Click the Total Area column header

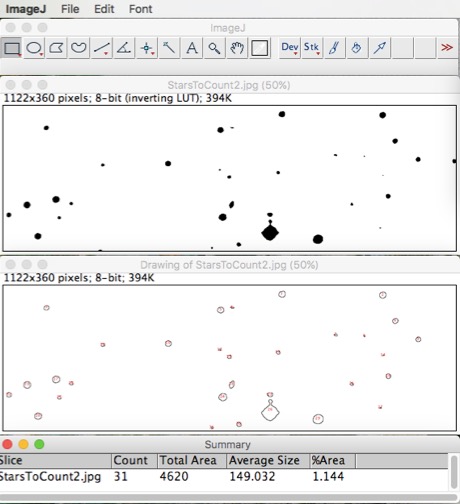[192, 461]
